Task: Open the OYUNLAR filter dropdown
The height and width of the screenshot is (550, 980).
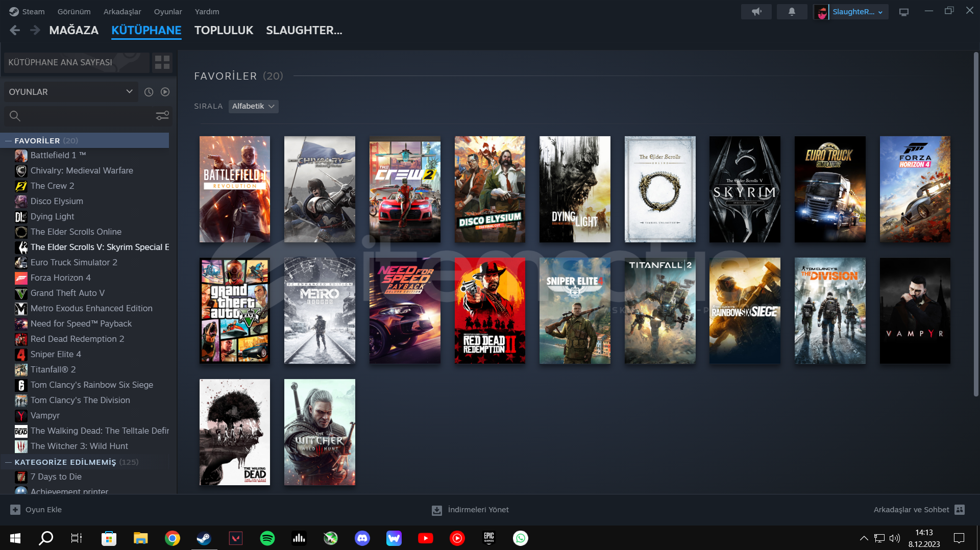Action: [71, 92]
